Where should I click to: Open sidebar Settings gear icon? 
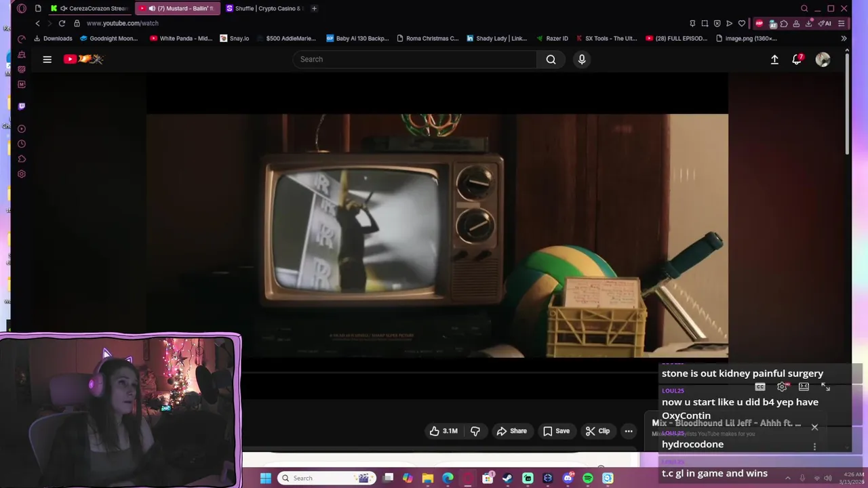[x=22, y=174]
